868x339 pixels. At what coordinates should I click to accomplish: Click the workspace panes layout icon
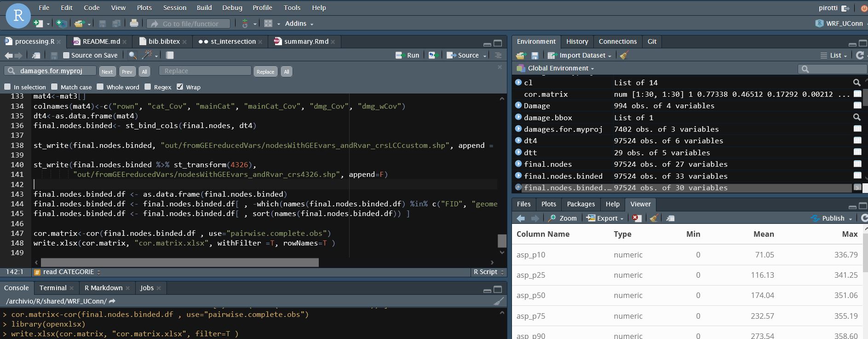pos(269,23)
